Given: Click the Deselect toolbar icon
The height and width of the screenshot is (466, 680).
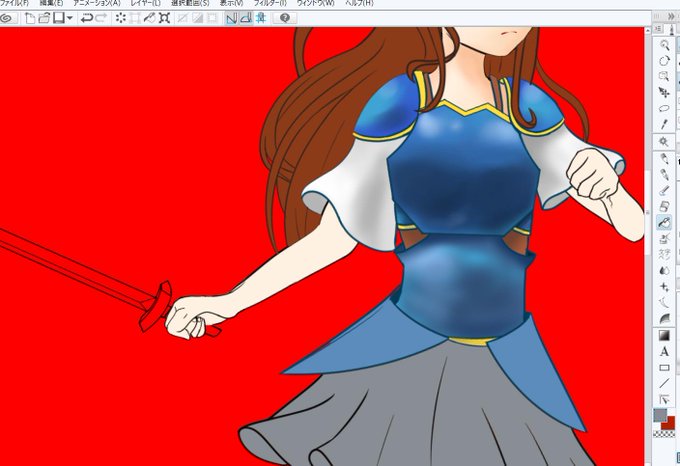Looking at the screenshot, I should click(183, 18).
